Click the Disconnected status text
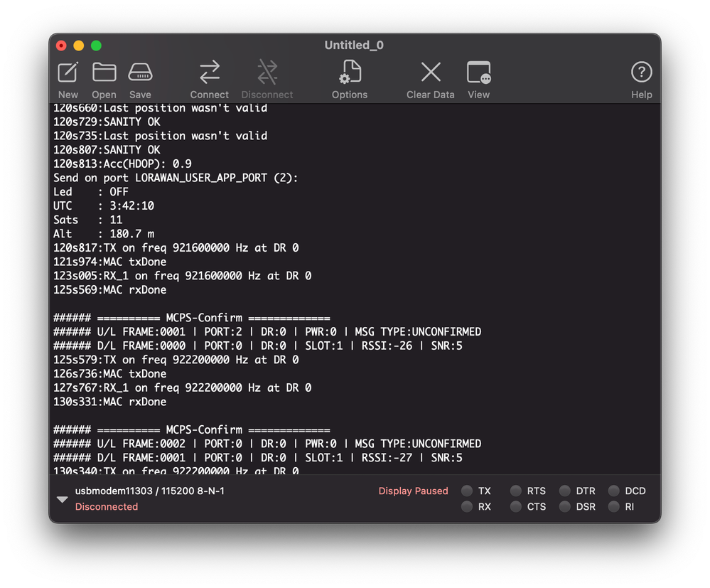The image size is (710, 588). [x=107, y=507]
